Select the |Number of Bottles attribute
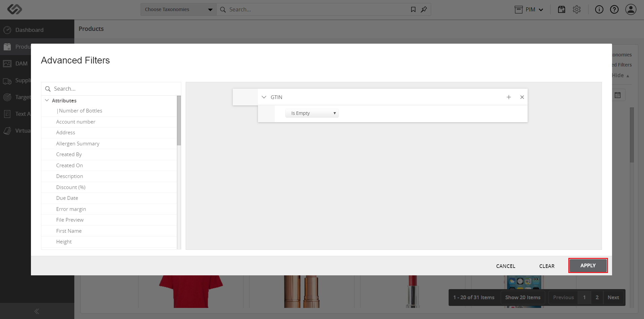The image size is (644, 319). point(109,111)
